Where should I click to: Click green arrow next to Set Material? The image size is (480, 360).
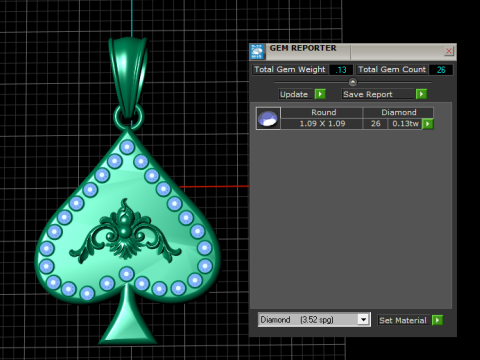coord(437,320)
